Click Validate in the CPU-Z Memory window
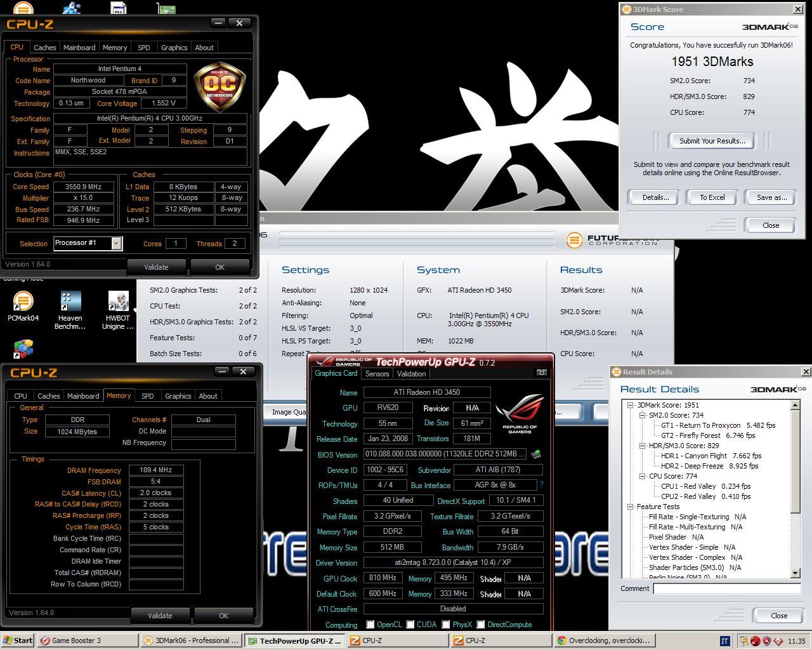Viewport: 812px width, 650px height. click(160, 616)
